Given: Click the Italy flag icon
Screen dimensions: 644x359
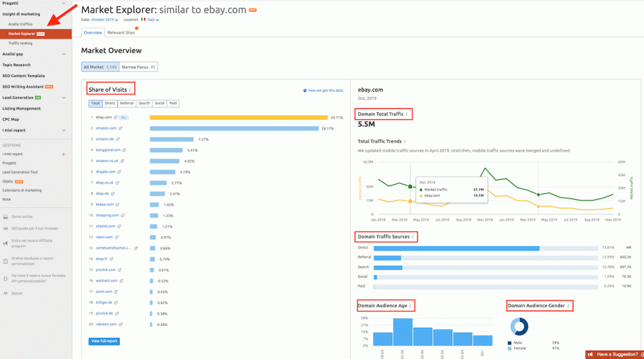Looking at the screenshot, I should [143, 19].
